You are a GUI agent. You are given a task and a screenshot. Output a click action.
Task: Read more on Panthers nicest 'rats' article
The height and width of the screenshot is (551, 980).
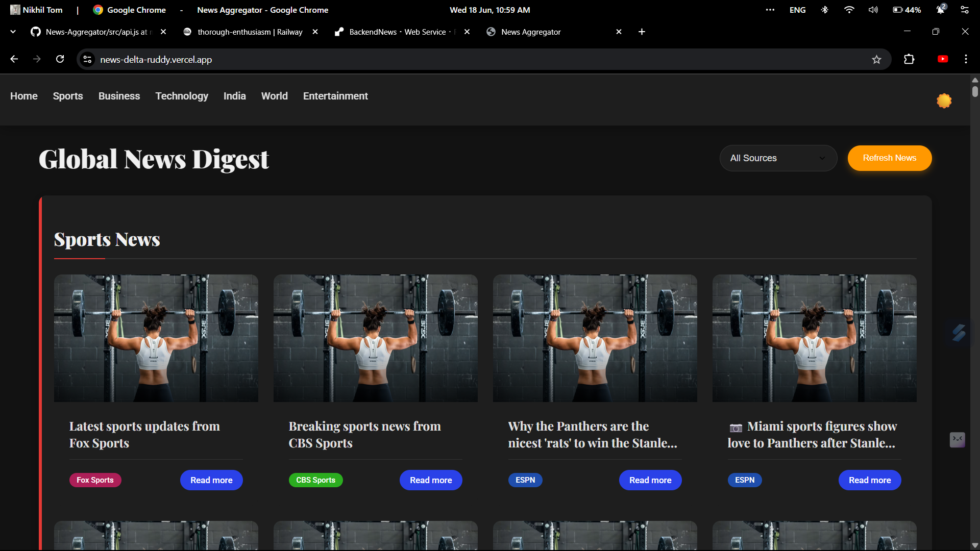[650, 480]
